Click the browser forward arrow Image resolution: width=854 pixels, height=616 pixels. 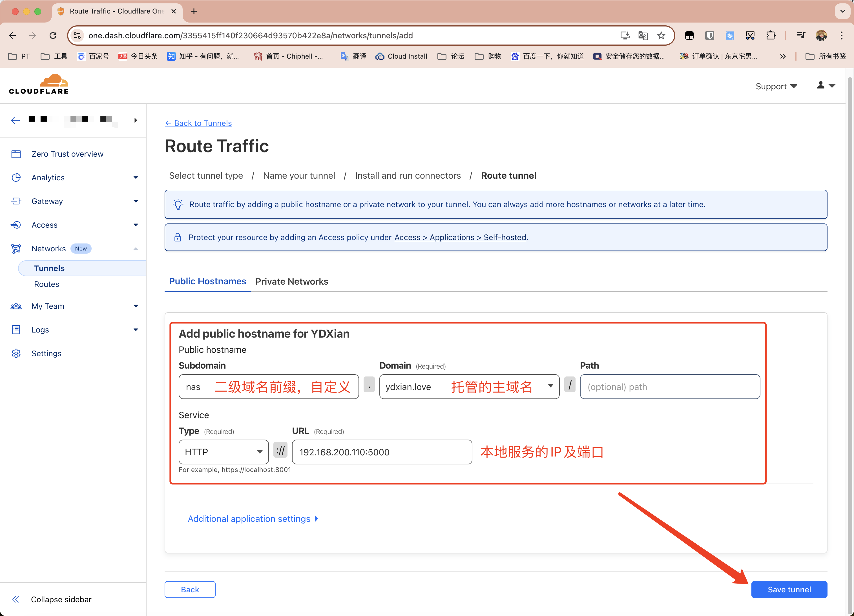pyautogui.click(x=33, y=36)
